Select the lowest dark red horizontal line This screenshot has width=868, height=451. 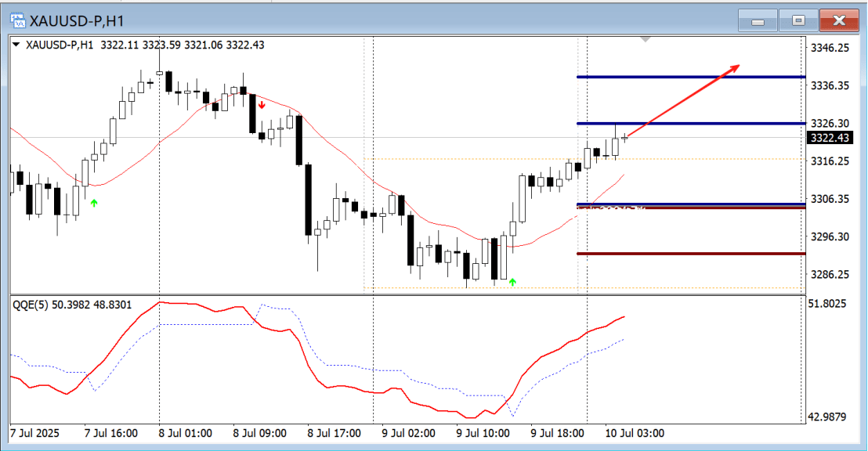click(x=689, y=254)
